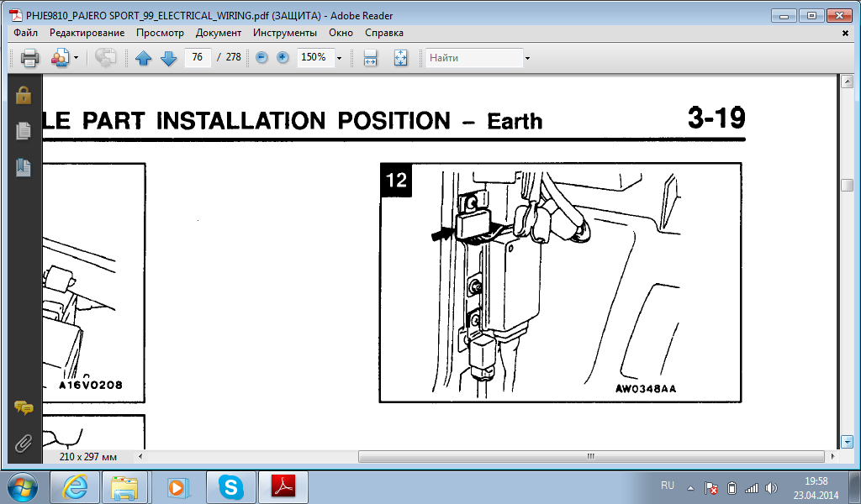
Task: Click the zoom in plus button
Action: [283, 58]
